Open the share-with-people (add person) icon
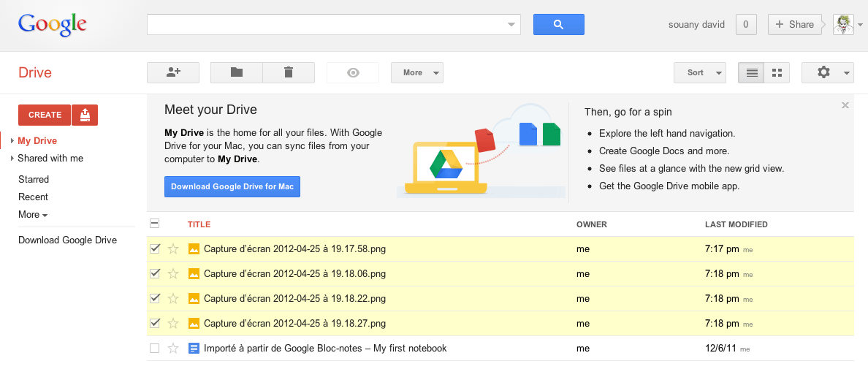 pyautogui.click(x=173, y=72)
